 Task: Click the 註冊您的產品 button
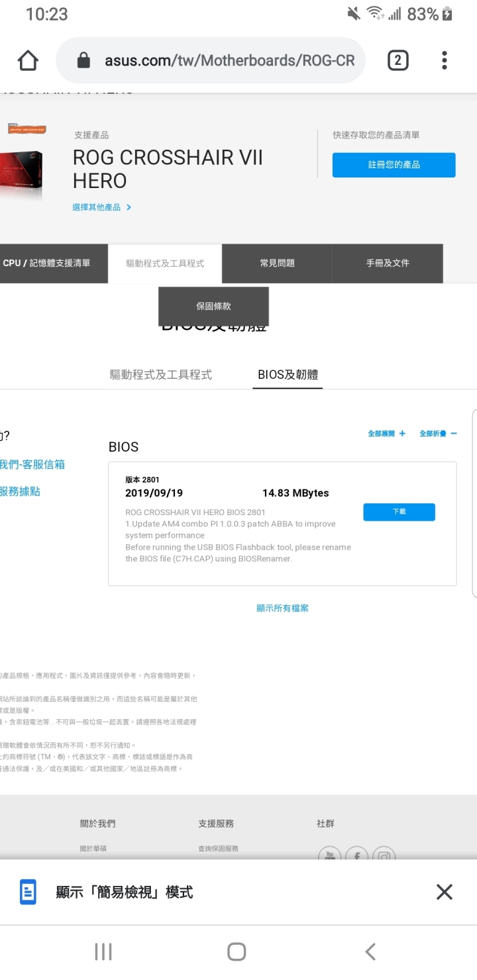click(394, 165)
